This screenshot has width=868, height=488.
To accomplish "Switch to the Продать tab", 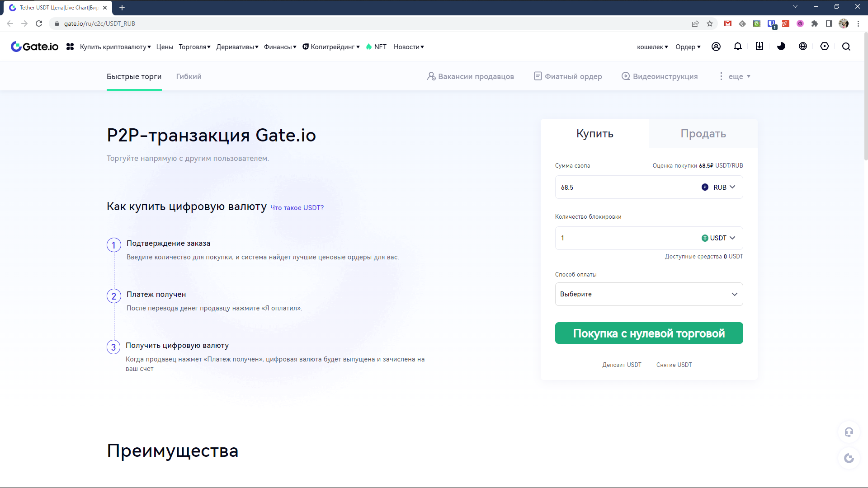I will tap(703, 134).
